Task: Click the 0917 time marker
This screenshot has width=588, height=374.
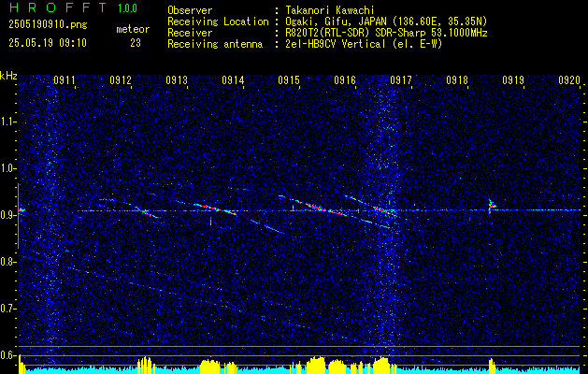Action: coord(401,80)
